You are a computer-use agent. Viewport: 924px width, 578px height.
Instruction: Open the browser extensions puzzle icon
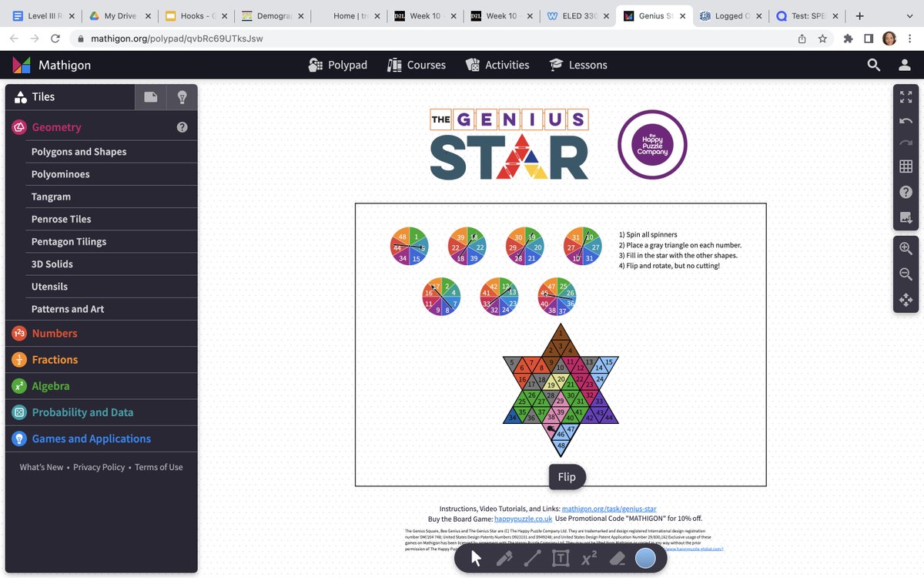[x=849, y=39]
